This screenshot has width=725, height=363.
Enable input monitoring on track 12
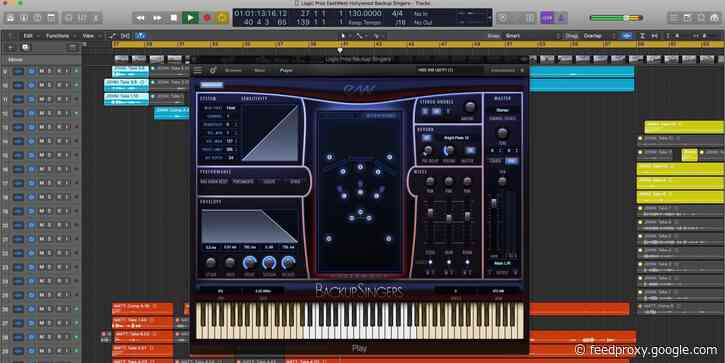point(66,113)
